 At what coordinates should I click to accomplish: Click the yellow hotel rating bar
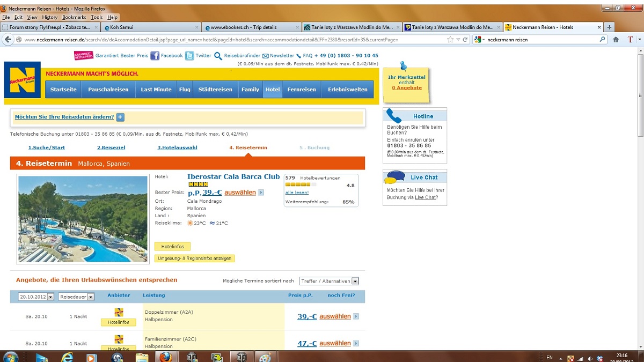[301, 184]
